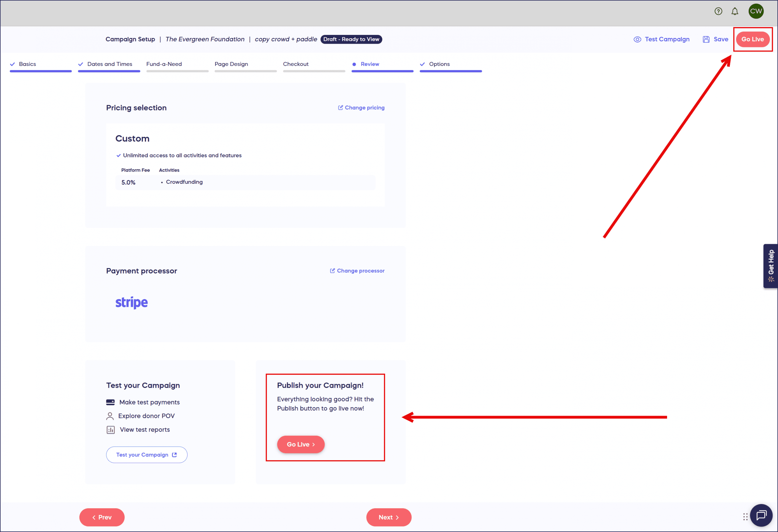Screen dimensions: 778x532
Task: Open the Checkout step
Action: 296,64
